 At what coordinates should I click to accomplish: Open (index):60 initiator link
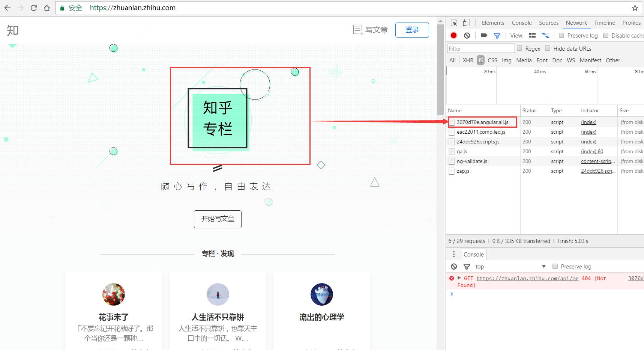(592, 151)
